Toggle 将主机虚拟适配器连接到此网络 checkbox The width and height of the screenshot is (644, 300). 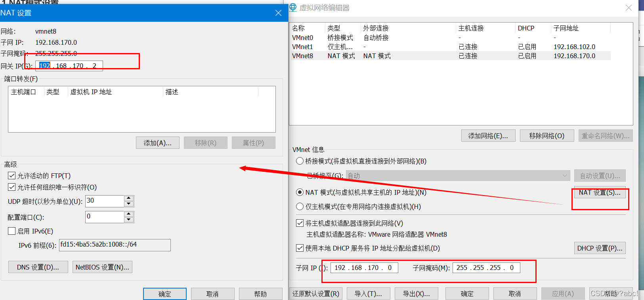(x=300, y=223)
